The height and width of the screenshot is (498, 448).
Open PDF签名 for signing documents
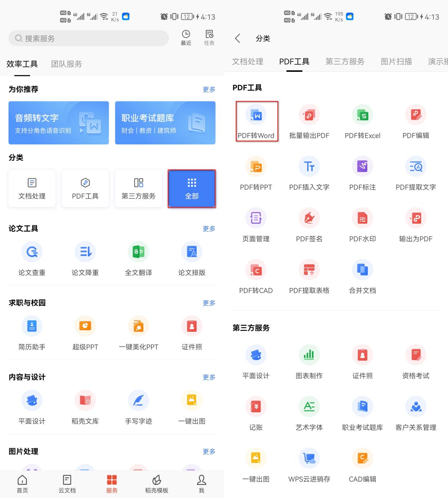309,225
